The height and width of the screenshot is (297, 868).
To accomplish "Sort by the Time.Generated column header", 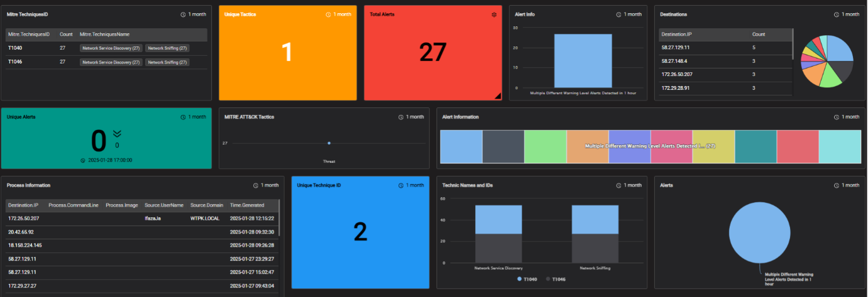I will 247,205.
